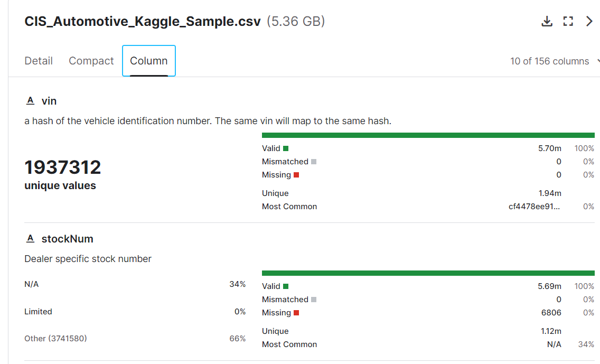This screenshot has height=364, width=600.
Task: Click the Limited 0% value row
Action: [x=135, y=312]
